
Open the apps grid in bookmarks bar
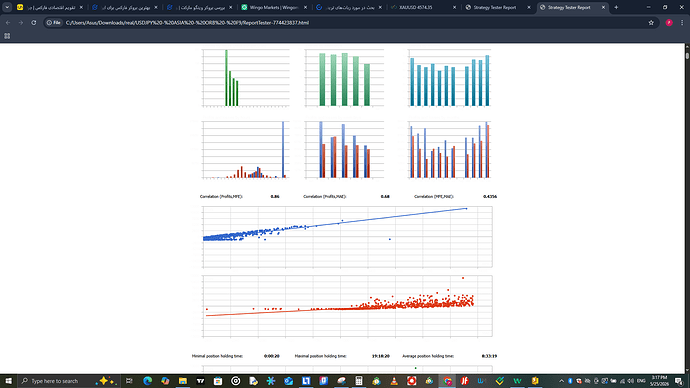click(7, 36)
